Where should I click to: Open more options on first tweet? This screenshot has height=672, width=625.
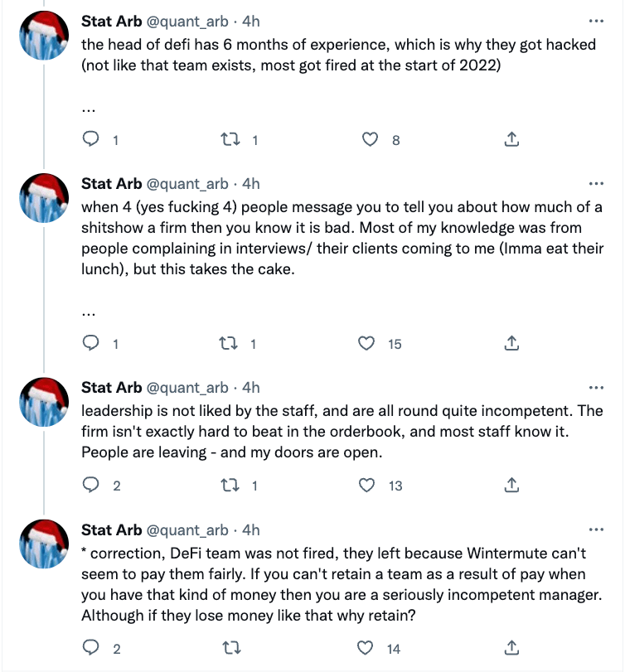pyautogui.click(x=595, y=21)
